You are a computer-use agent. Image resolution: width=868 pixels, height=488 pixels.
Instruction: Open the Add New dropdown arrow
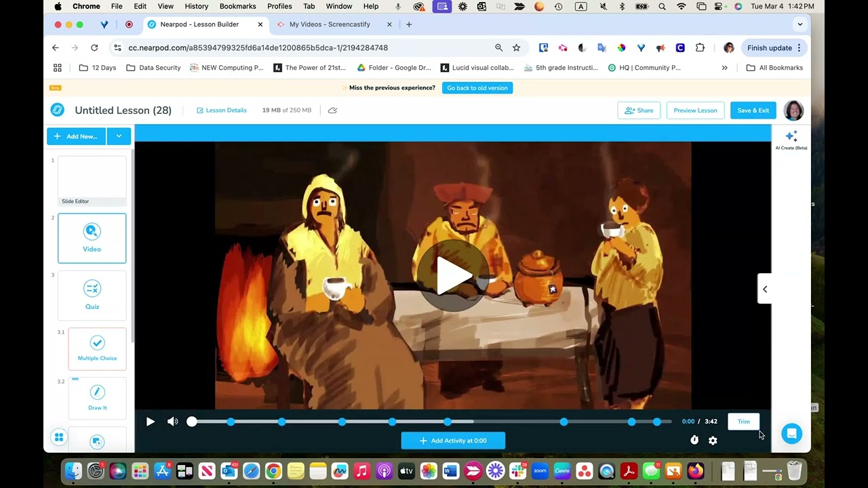point(119,136)
